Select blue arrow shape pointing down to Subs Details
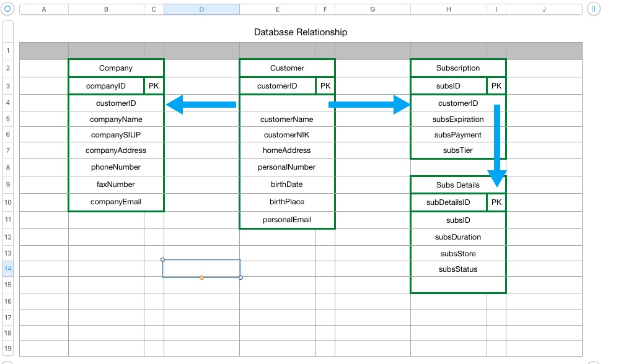Screen dimensions: 626x364 pyautogui.click(x=497, y=146)
